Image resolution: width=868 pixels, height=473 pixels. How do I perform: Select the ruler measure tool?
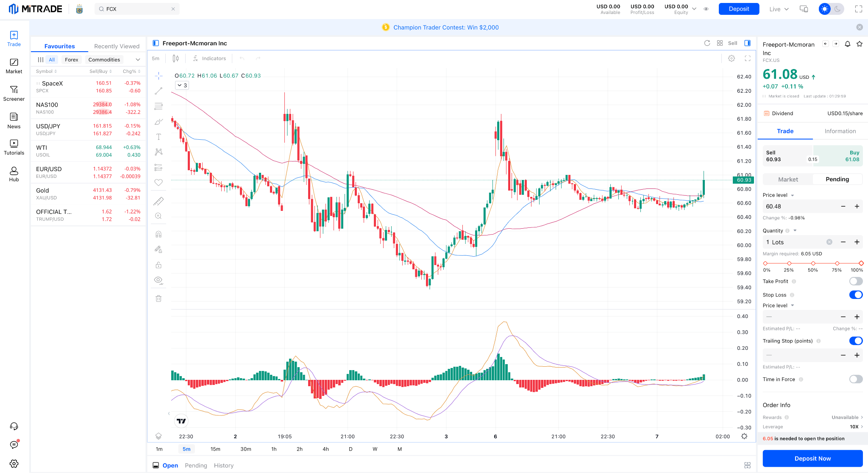[x=159, y=201]
